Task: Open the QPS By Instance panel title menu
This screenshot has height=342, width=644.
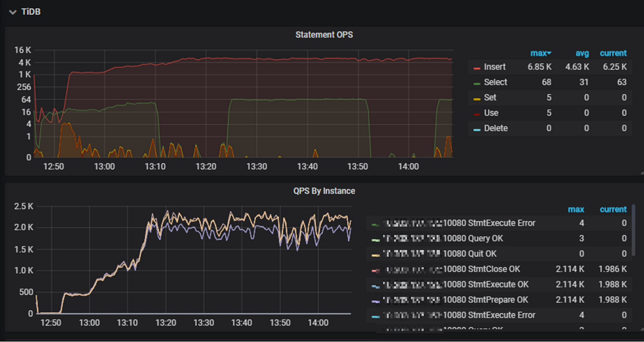Action: click(x=324, y=191)
